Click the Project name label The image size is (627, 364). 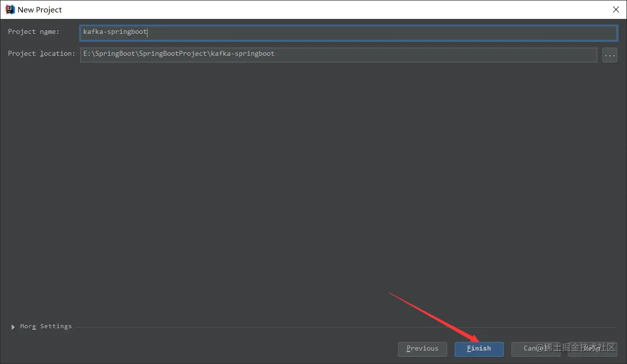[x=33, y=32]
